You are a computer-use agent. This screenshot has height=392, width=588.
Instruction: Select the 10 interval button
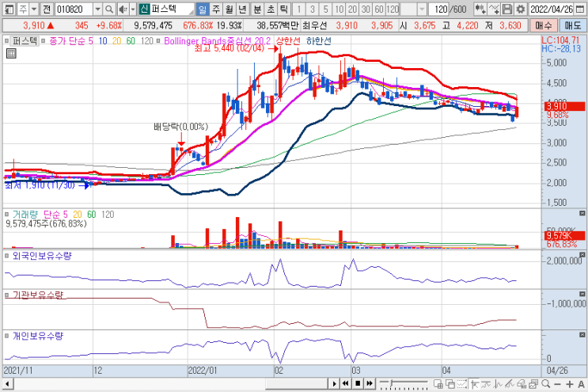point(339,9)
